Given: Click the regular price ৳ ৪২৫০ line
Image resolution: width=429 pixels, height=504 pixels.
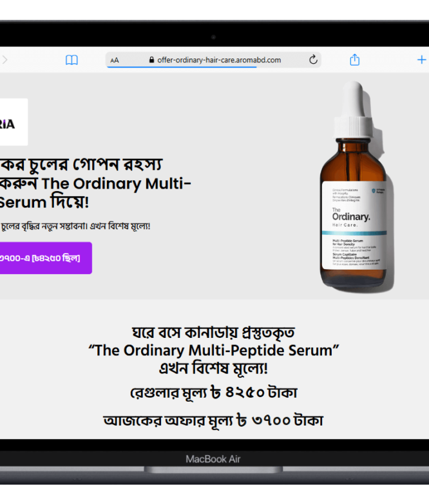Looking at the screenshot, I should (214, 393).
